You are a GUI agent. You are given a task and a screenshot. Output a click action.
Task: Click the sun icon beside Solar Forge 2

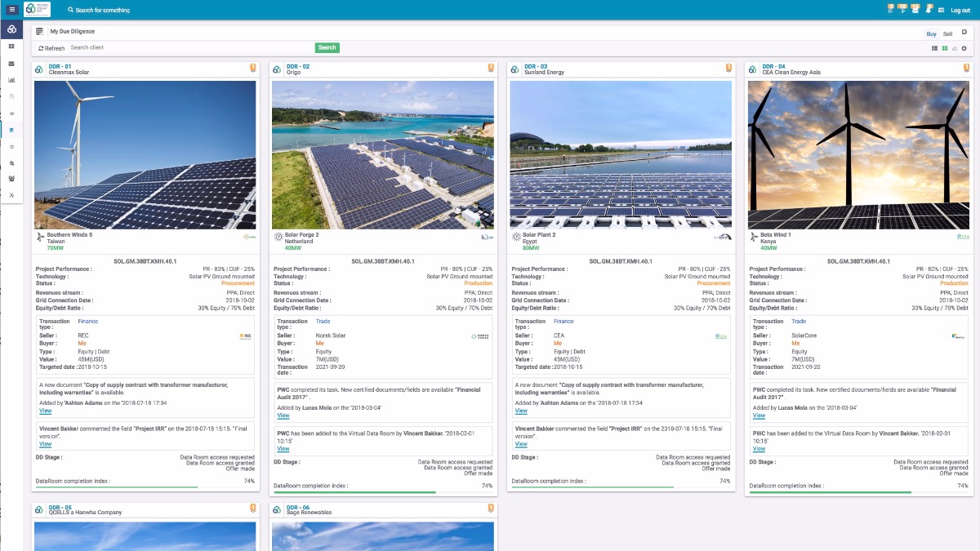coord(278,237)
